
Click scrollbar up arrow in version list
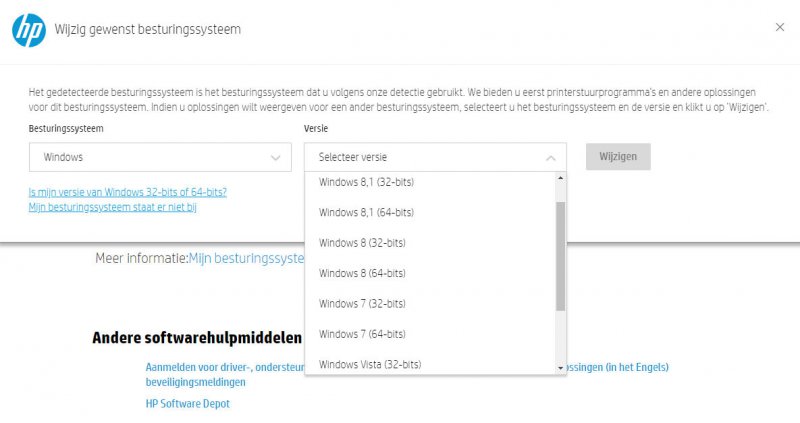[x=561, y=178]
